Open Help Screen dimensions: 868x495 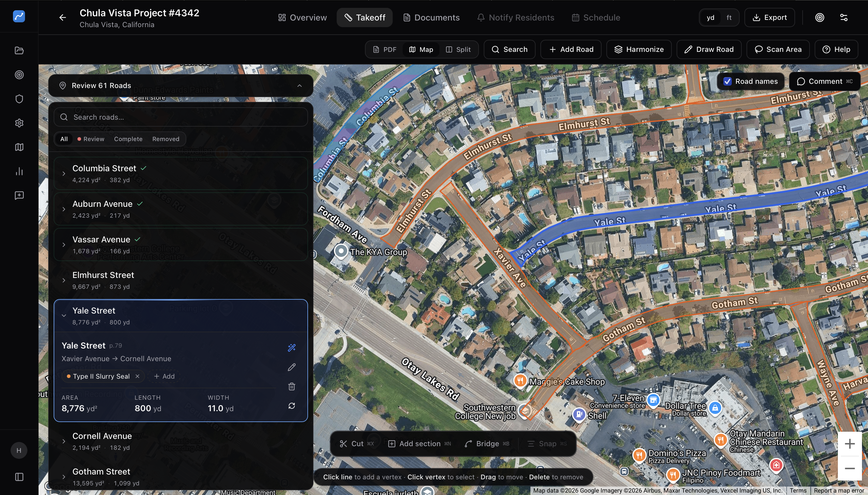[836, 49]
